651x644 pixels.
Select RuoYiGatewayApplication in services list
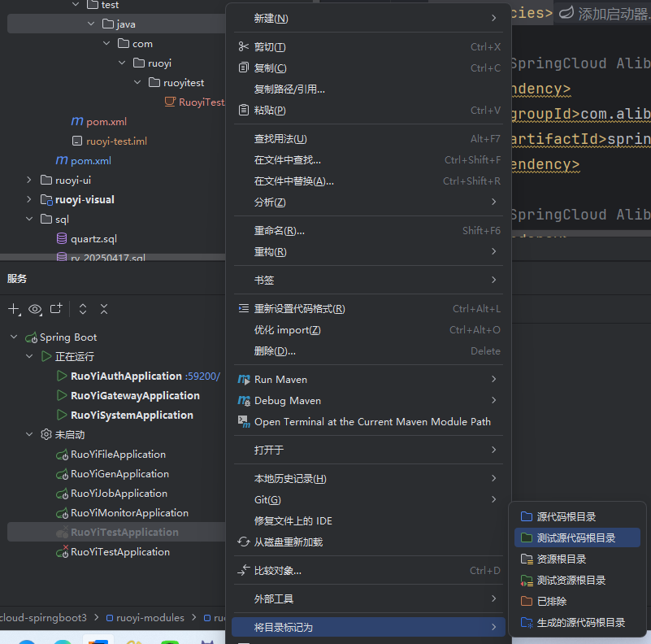coord(135,396)
